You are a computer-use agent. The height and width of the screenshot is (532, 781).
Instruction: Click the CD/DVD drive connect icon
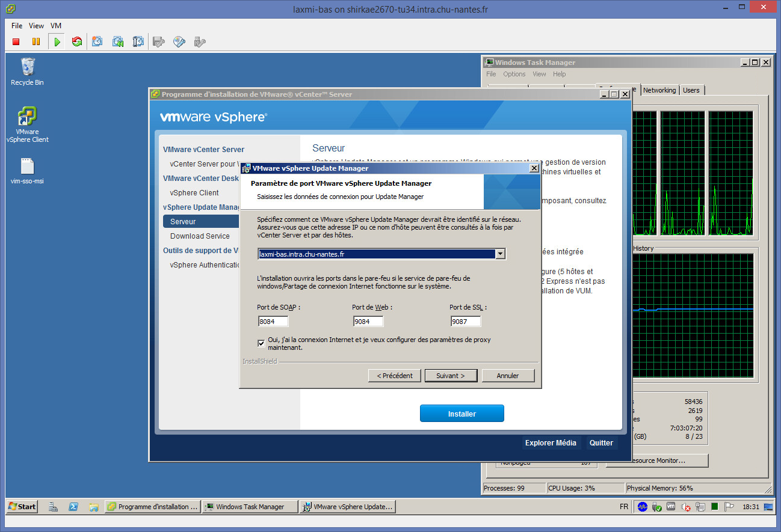(x=179, y=41)
